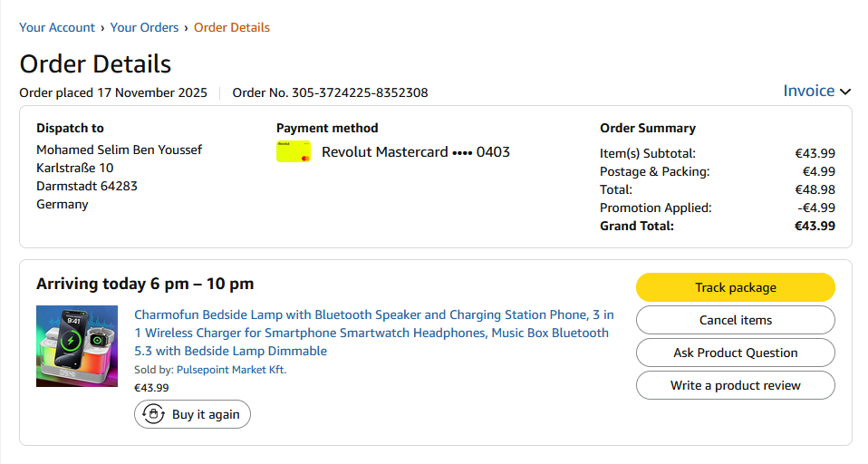Click the Order Details page heading
Screen dimensions: 868x464
pos(95,64)
